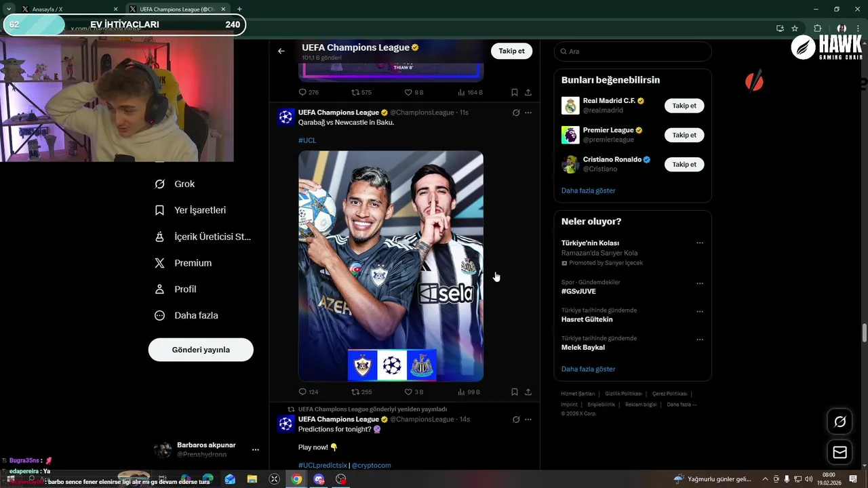This screenshot has height=488, width=868.
Task: Follow Real Madrid C.F. with Takip et
Action: (684, 106)
